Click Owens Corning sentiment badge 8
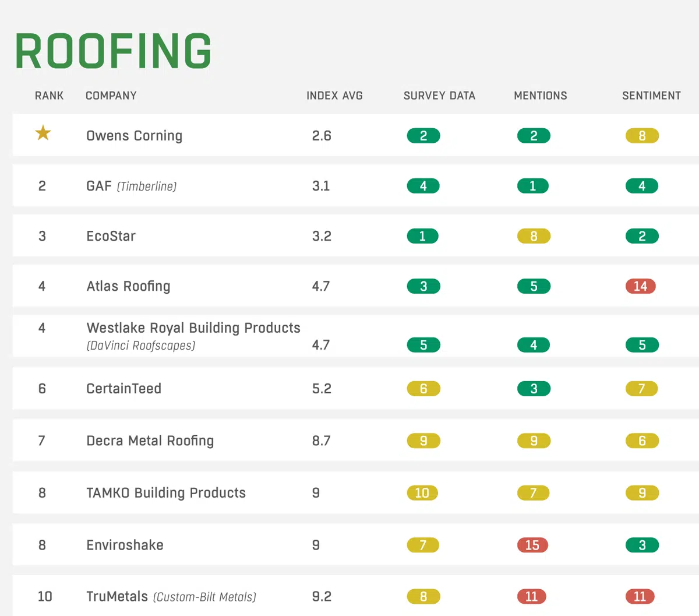This screenshot has width=699, height=616. pos(642,136)
